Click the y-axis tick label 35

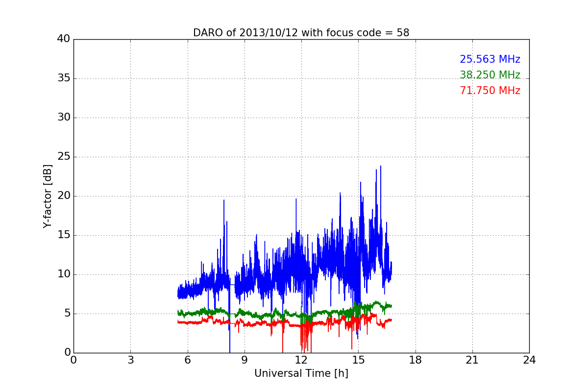click(x=64, y=78)
